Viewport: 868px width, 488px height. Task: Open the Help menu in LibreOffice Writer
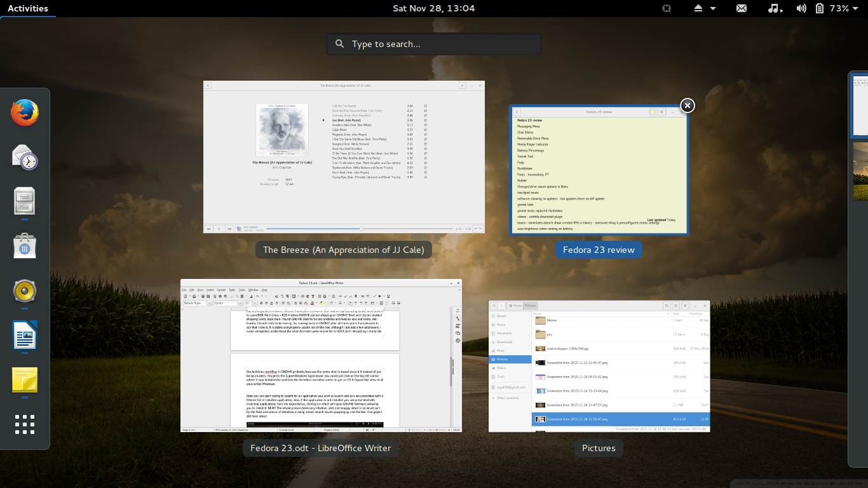tap(264, 290)
